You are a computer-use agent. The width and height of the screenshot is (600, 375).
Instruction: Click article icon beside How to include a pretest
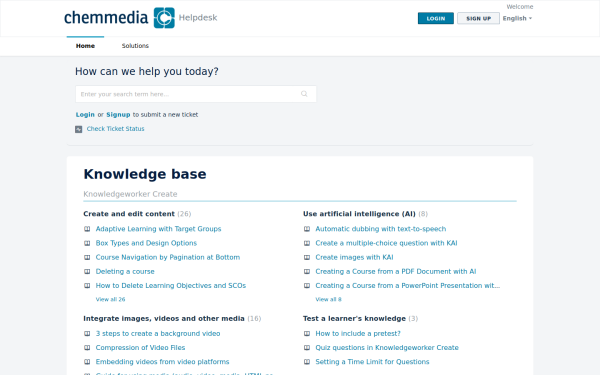[x=307, y=333]
